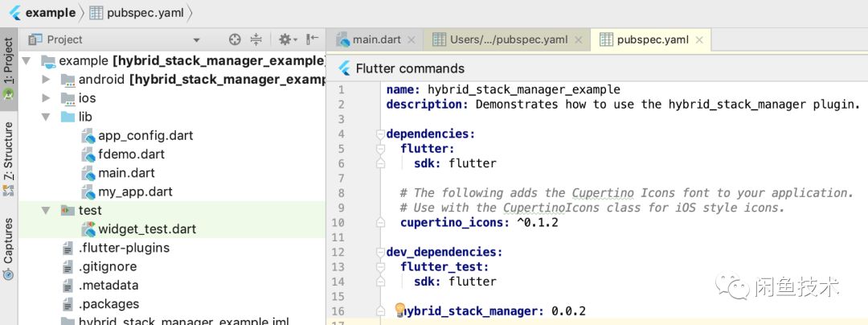Click the collapse all icon
This screenshot has width=868, height=325.
coord(256,39)
